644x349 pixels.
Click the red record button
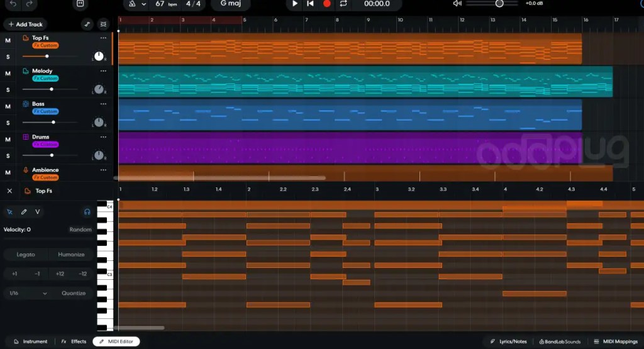tap(327, 4)
